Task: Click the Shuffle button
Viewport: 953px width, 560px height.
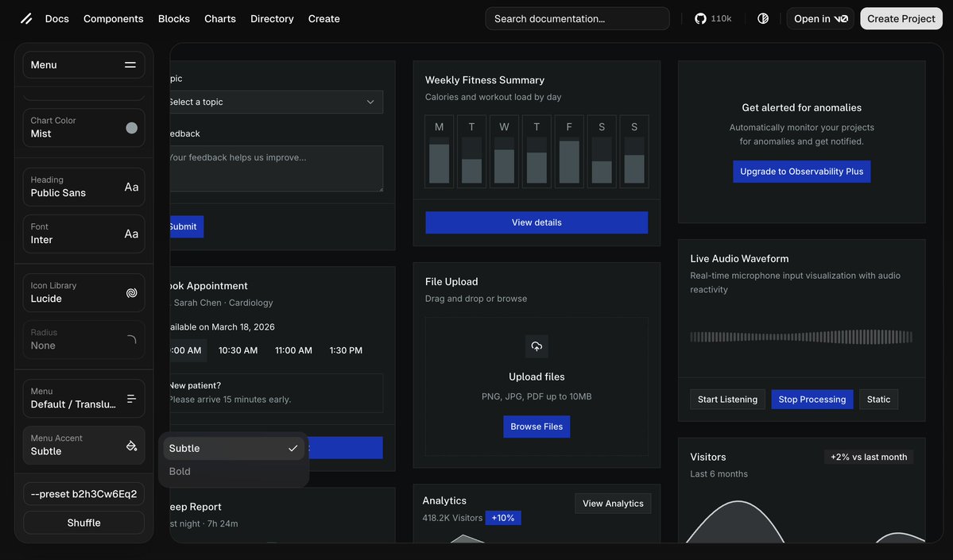Action: point(84,523)
